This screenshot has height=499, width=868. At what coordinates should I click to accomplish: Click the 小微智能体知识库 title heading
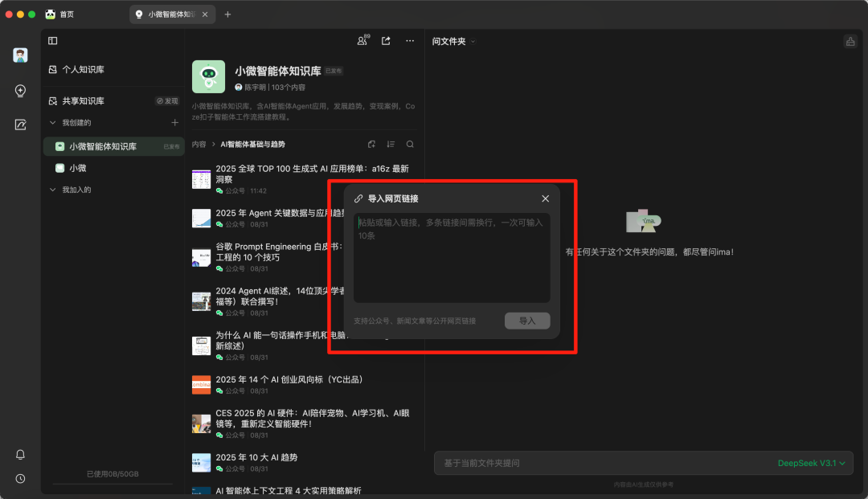278,71
